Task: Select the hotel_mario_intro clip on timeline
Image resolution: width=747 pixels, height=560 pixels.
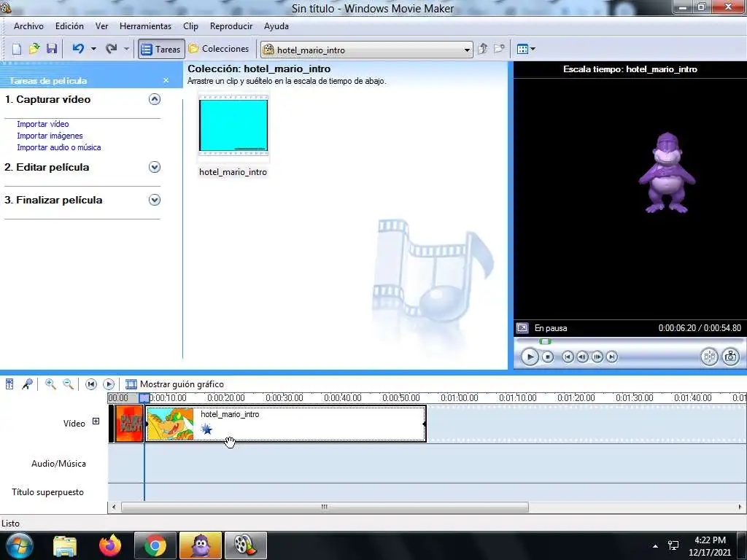Action: click(286, 424)
